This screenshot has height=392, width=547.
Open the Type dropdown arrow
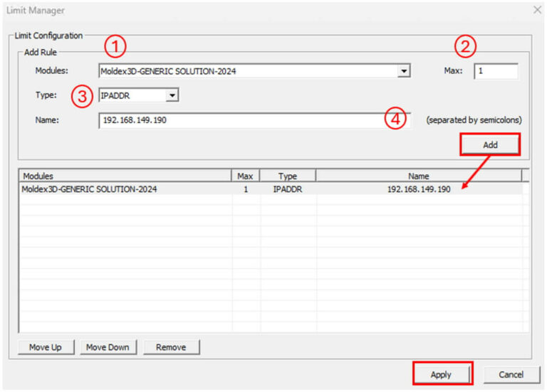(x=172, y=95)
